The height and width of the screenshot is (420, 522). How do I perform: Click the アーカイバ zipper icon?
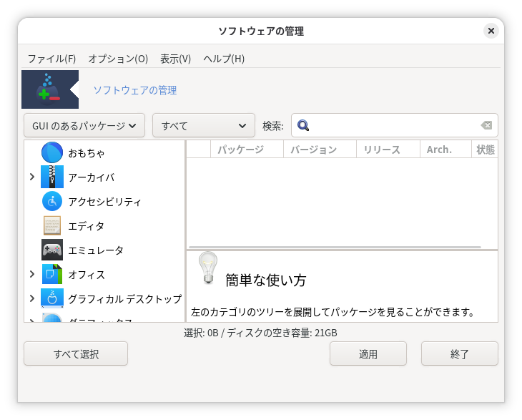point(52,177)
